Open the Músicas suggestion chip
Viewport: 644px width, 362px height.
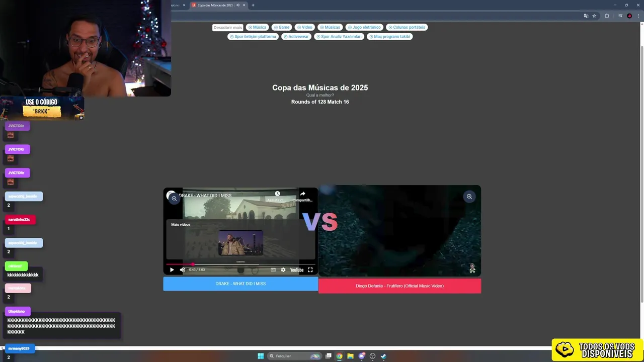coord(330,27)
